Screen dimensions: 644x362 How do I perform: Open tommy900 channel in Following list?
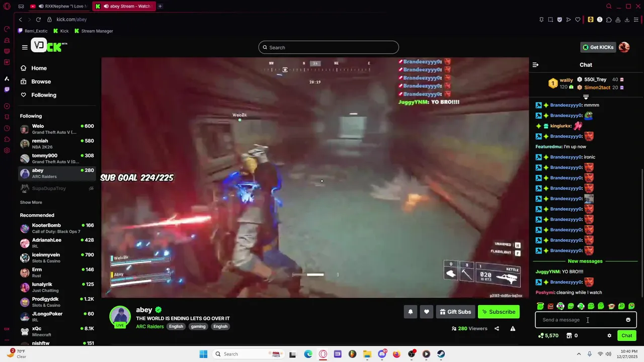pos(57,158)
